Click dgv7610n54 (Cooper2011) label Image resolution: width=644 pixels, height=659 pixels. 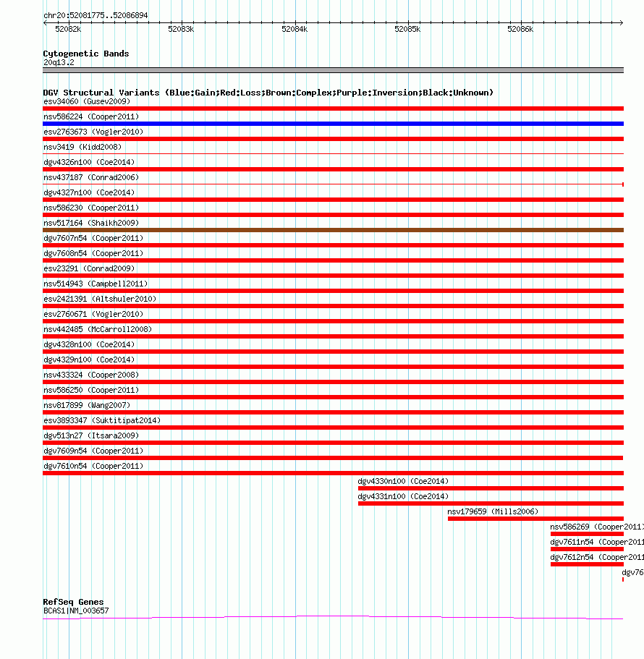click(93, 465)
